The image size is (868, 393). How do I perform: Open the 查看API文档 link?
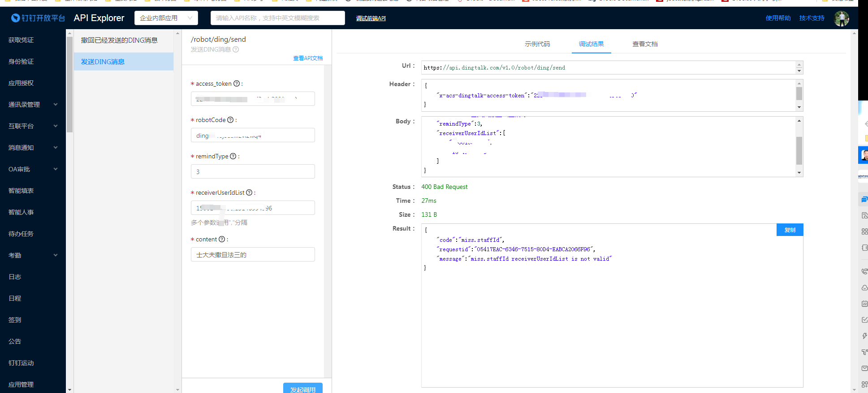click(x=308, y=58)
